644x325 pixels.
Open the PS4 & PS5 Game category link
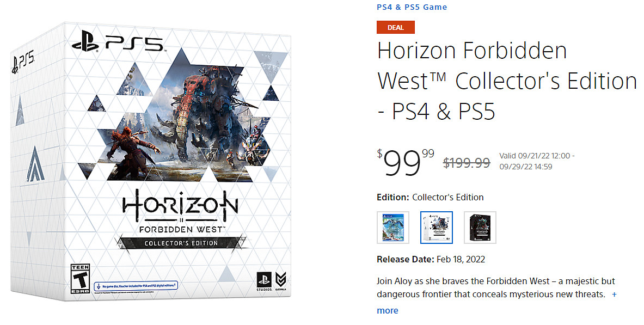(412, 7)
